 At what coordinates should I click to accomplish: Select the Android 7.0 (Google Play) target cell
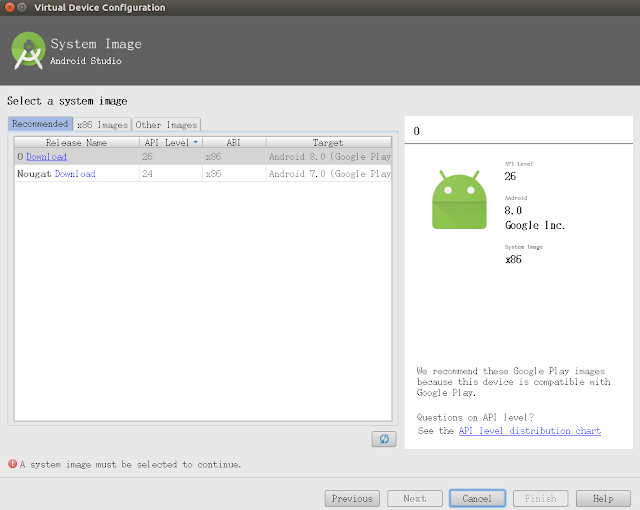click(329, 174)
